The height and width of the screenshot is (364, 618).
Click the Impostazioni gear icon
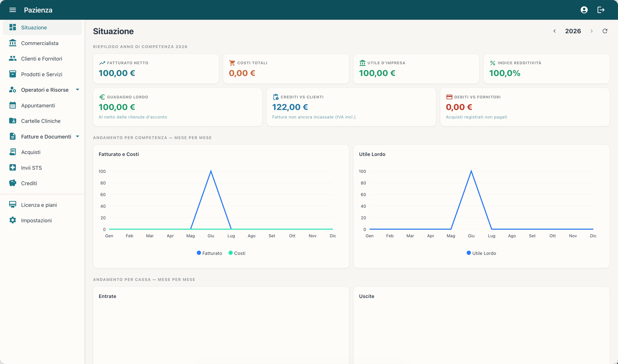(x=13, y=220)
